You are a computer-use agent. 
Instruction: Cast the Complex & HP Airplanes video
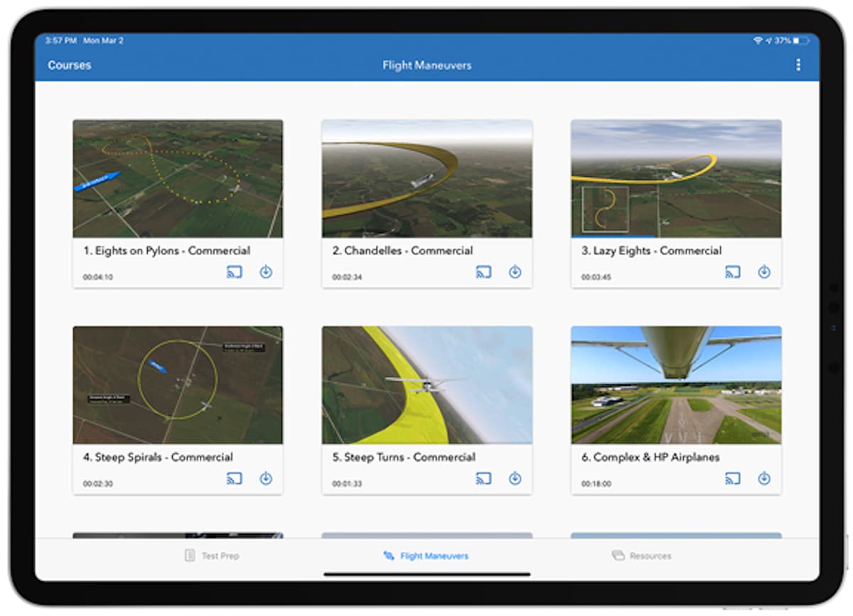(733, 478)
